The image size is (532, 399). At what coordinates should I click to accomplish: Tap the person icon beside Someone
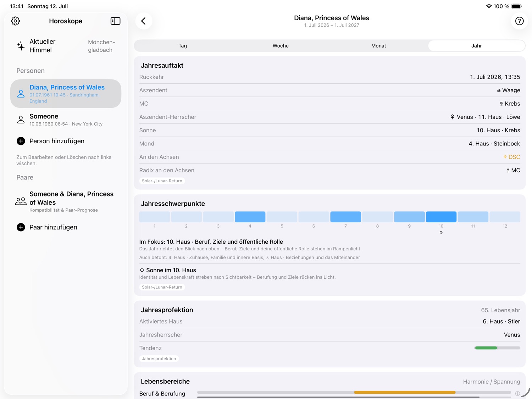(x=21, y=120)
